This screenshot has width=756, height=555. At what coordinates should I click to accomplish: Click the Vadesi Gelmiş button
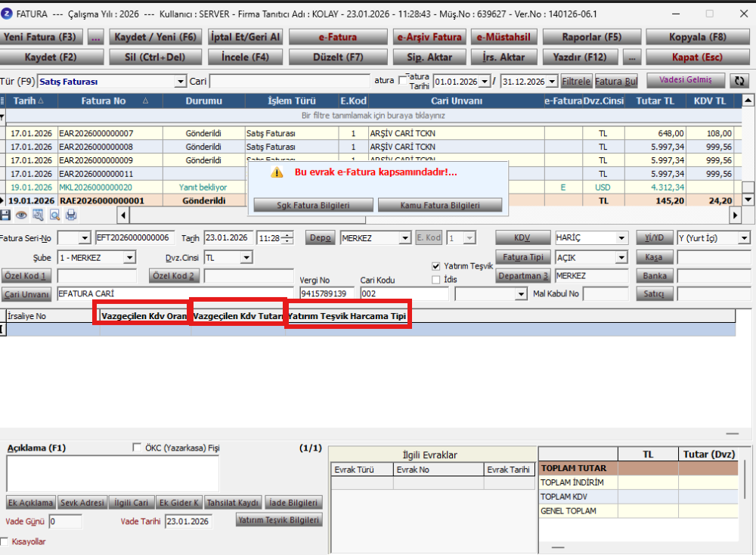(686, 80)
